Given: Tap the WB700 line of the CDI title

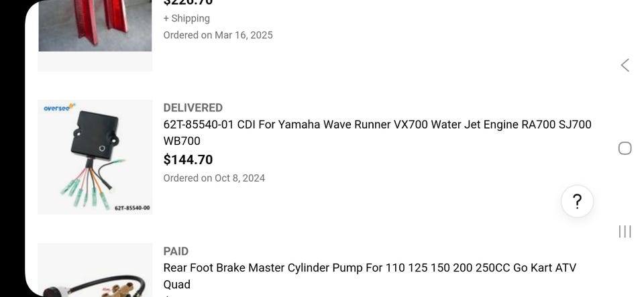Looking at the screenshot, I should click(x=182, y=141).
